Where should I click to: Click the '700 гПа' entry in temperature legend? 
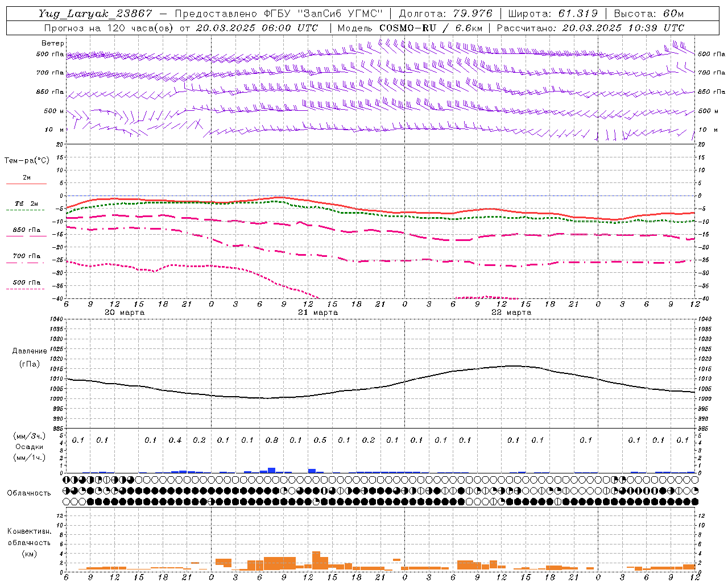click(27, 256)
